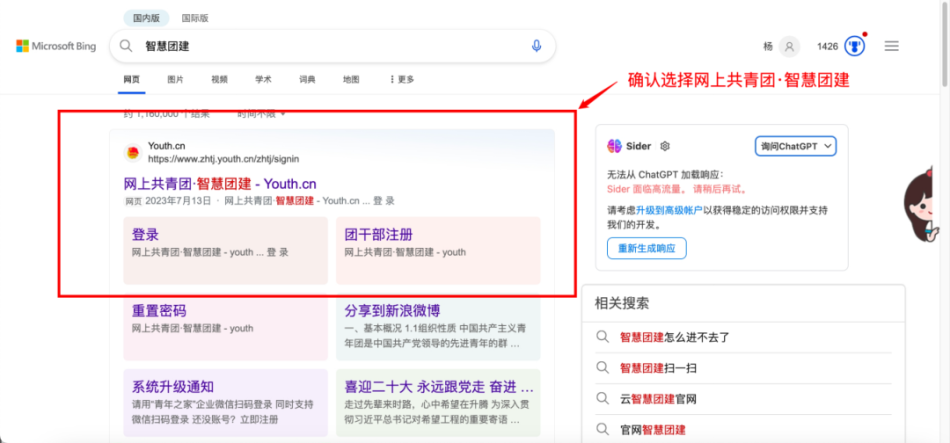
Task: Click in the search input field
Action: [x=330, y=46]
